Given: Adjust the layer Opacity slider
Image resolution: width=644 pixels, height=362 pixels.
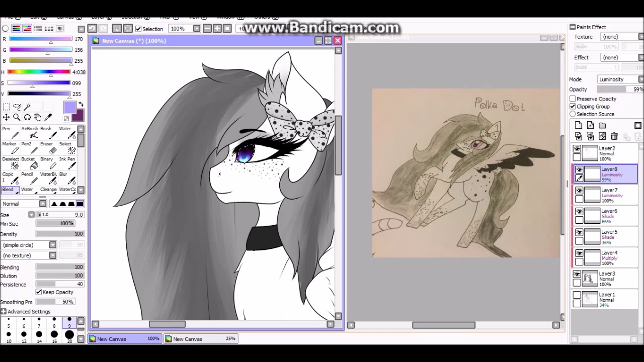Looking at the screenshot, I should pyautogui.click(x=620, y=89).
